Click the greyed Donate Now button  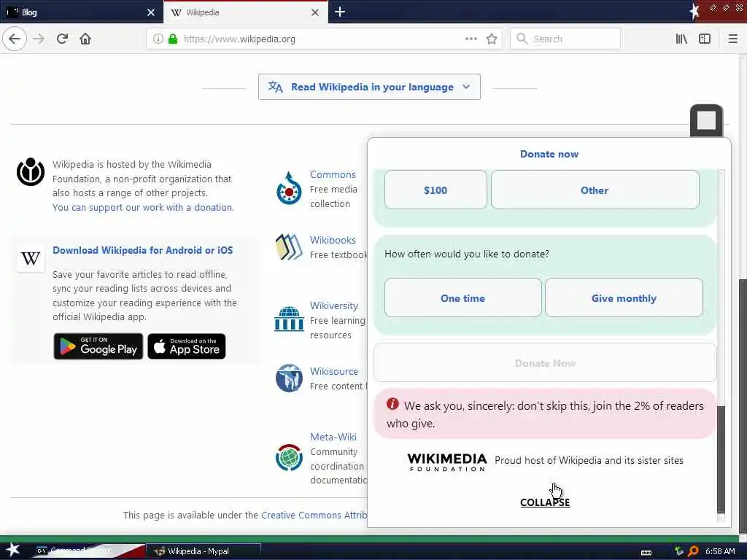pos(545,363)
